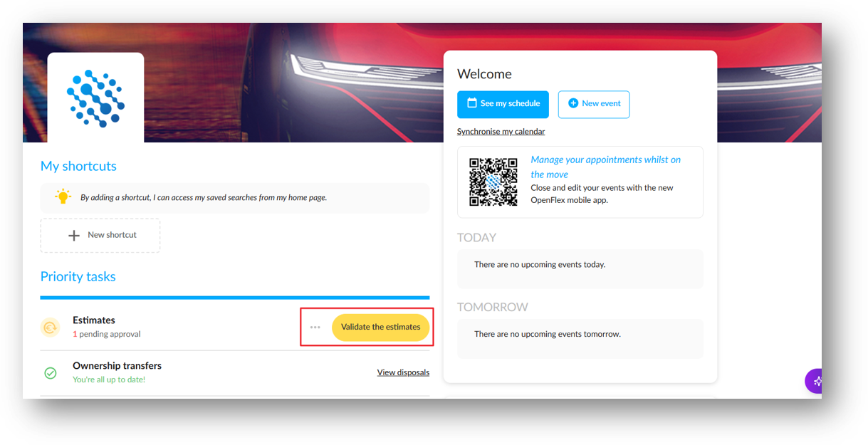Validate the estimates
The height and width of the screenshot is (445, 868).
(x=381, y=328)
